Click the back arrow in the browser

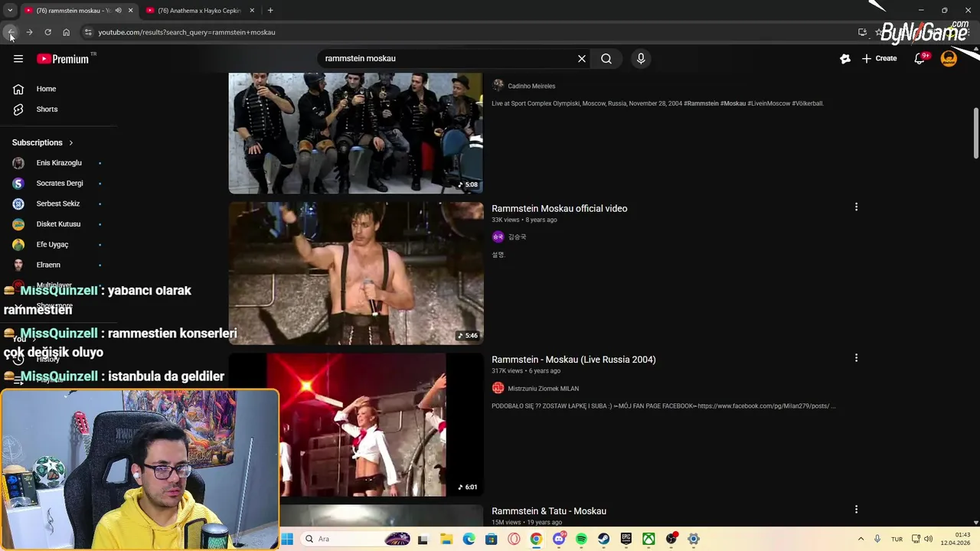[11, 32]
